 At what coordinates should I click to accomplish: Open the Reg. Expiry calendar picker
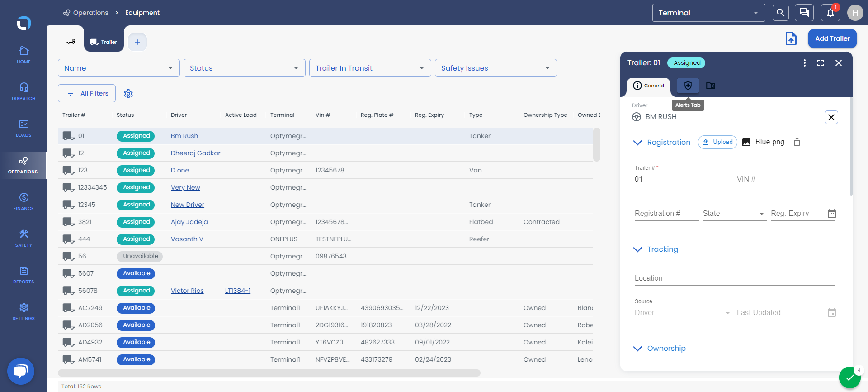pos(832,214)
